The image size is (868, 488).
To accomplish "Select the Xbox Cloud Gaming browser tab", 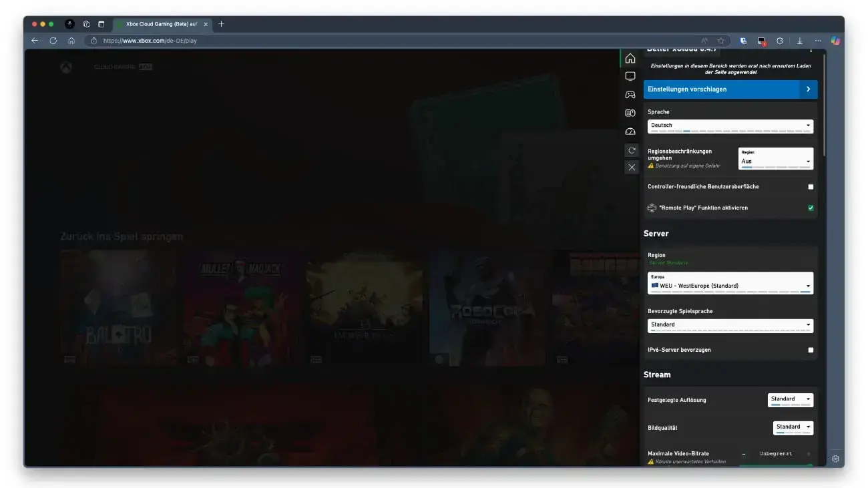I will pos(161,24).
